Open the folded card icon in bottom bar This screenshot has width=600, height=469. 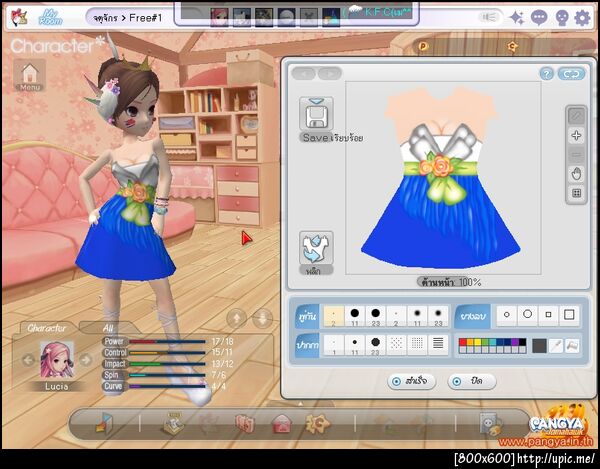(104, 423)
